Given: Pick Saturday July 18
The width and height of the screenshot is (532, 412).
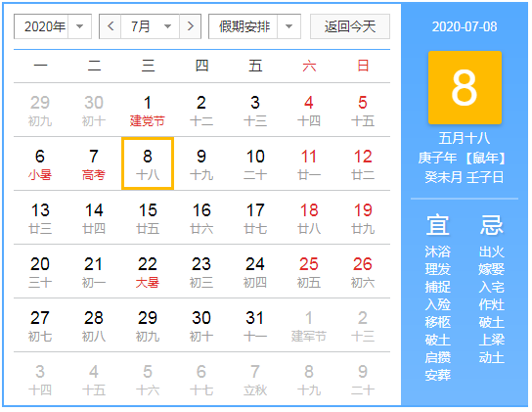Looking at the screenshot, I should 309,217.
